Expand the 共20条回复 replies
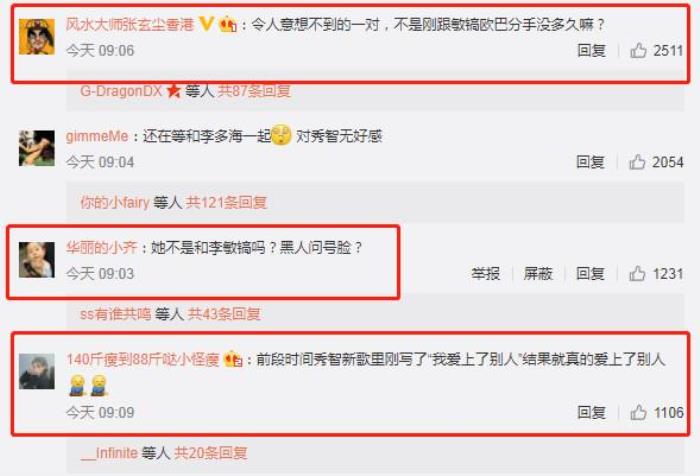700x476 pixels. pos(210,453)
